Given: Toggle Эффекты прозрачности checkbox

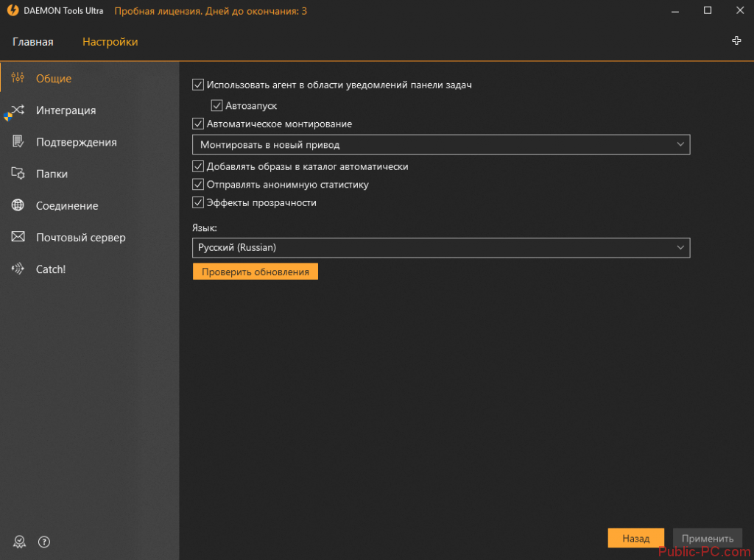Looking at the screenshot, I should (x=197, y=202).
